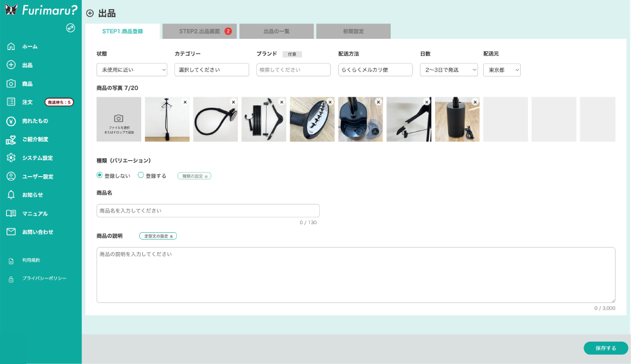Remove the first product photo

tap(185, 102)
